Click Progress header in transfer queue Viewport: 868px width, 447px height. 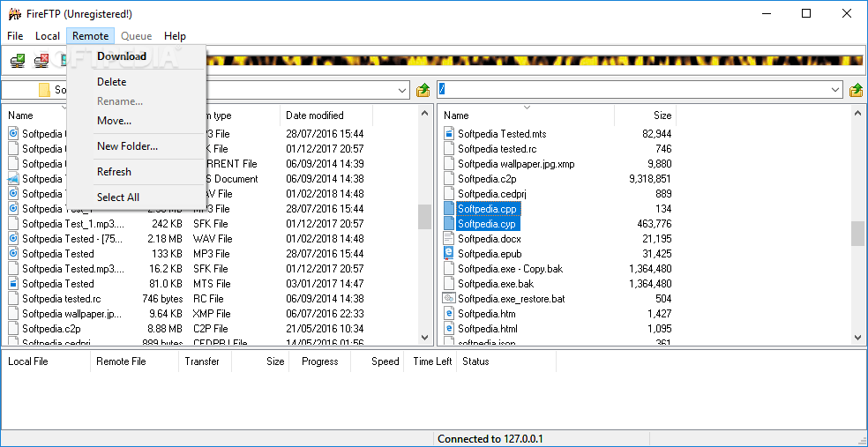(x=319, y=361)
